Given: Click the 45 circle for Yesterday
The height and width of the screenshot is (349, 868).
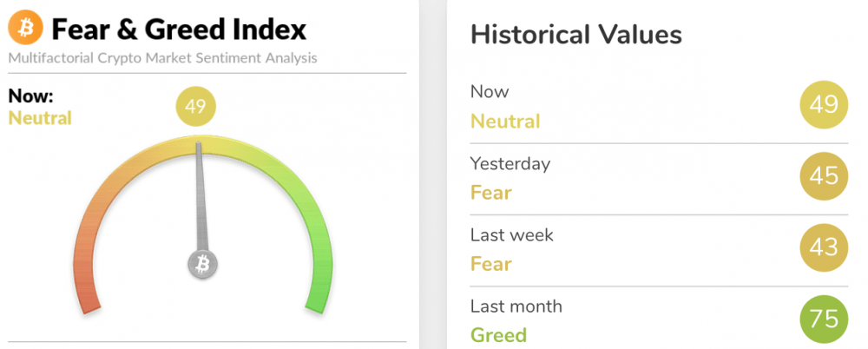Looking at the screenshot, I should click(824, 177).
